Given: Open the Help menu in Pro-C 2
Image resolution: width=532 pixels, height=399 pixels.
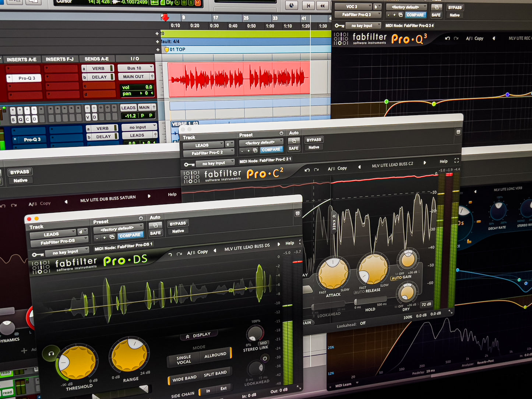Looking at the screenshot, I should point(443,161).
